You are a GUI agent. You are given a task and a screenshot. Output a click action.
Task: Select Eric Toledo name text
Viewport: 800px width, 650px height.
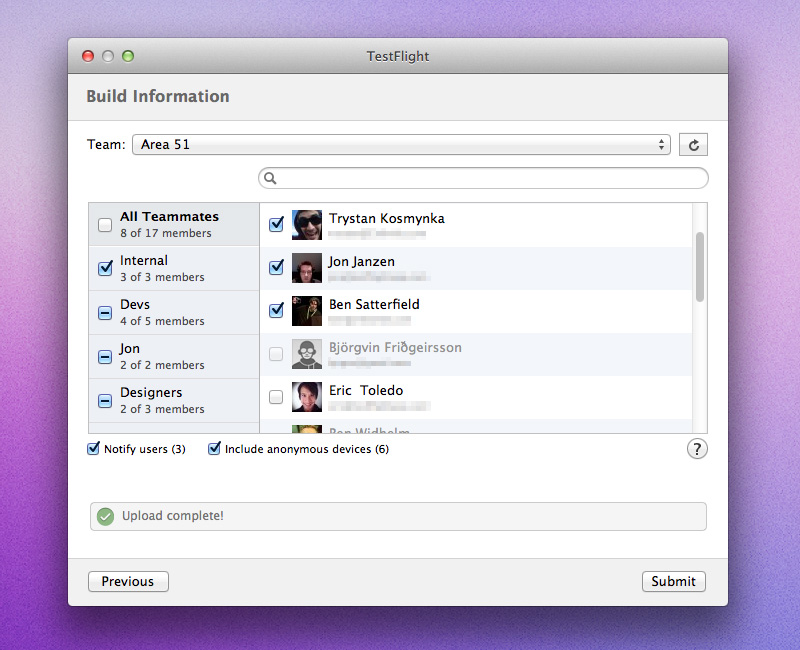(x=366, y=391)
